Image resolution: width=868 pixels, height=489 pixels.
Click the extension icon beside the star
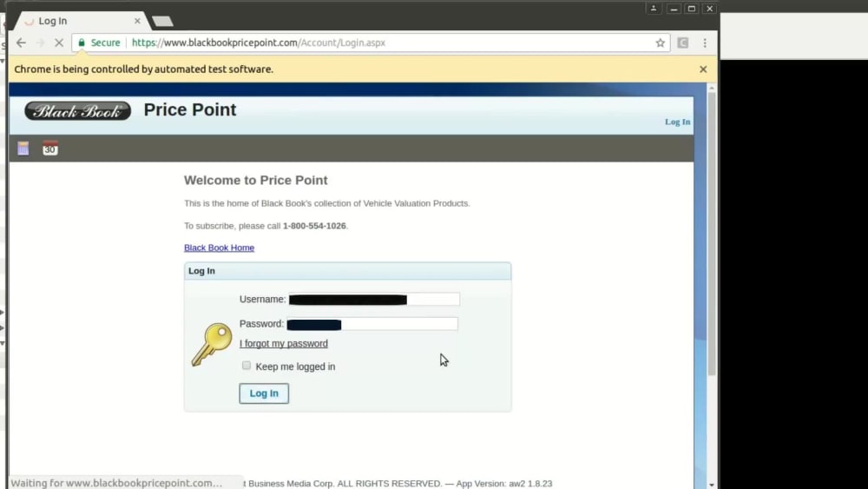(682, 43)
